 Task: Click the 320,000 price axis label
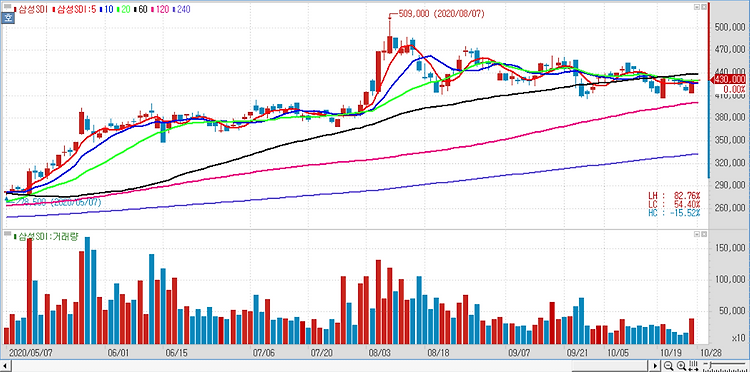tap(729, 163)
